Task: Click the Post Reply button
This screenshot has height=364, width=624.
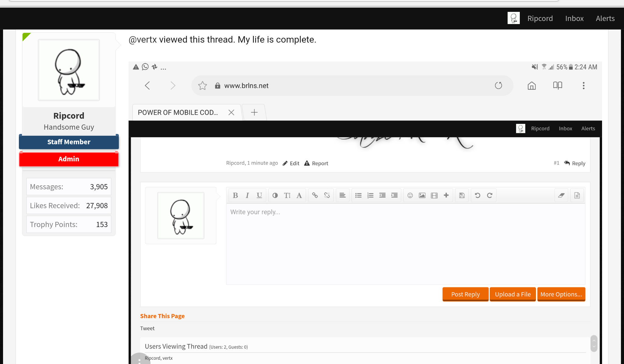Action: [465, 294]
